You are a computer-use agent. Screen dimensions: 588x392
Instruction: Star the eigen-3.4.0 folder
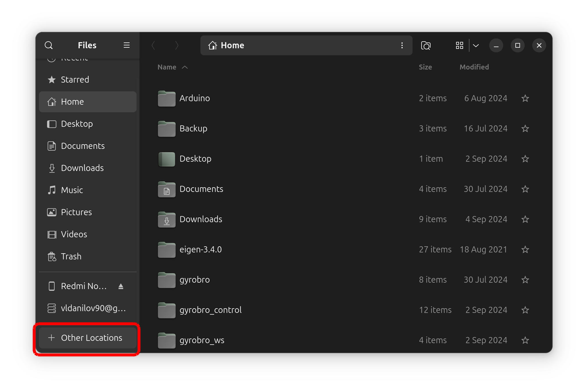[x=525, y=250]
